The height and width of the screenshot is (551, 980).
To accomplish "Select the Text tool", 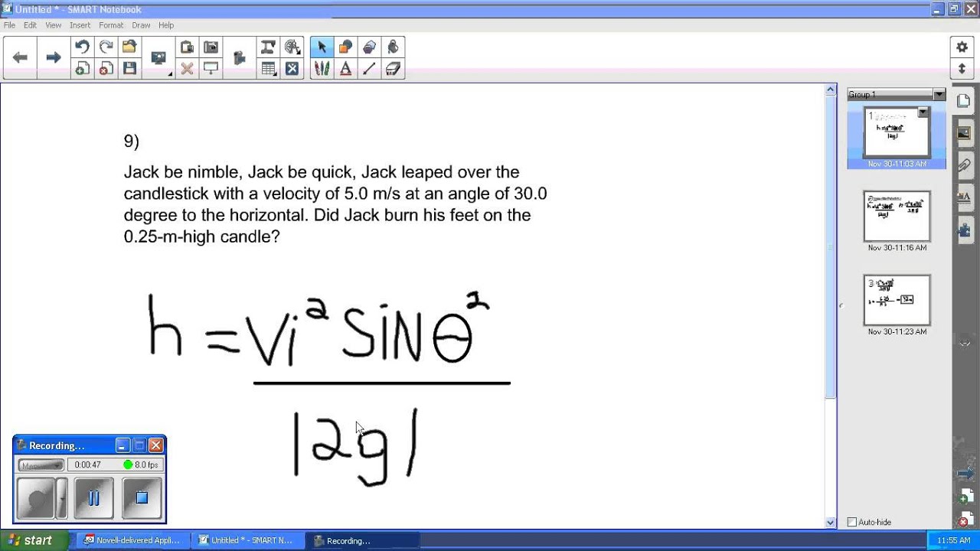I will 345,69.
